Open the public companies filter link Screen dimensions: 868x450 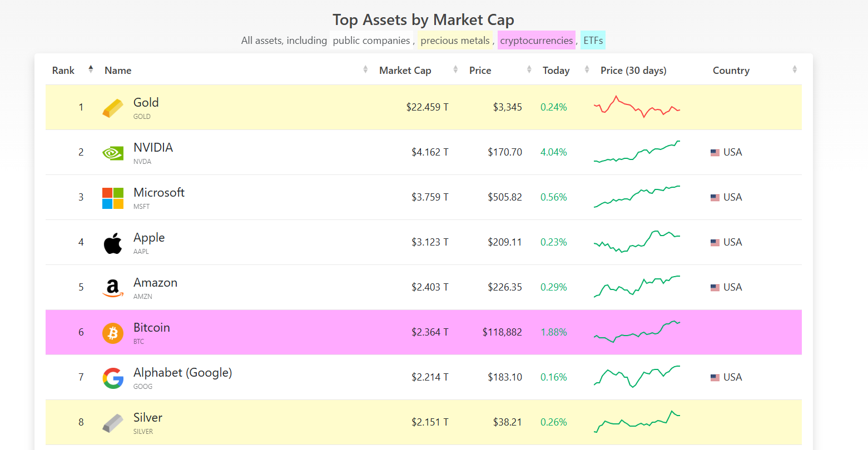click(x=371, y=41)
